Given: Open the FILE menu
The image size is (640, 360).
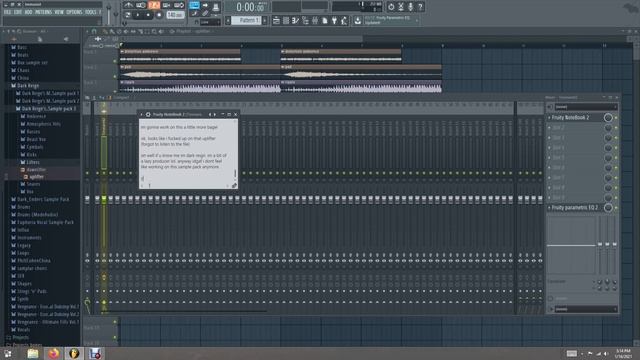Looking at the screenshot, I should (7, 12).
